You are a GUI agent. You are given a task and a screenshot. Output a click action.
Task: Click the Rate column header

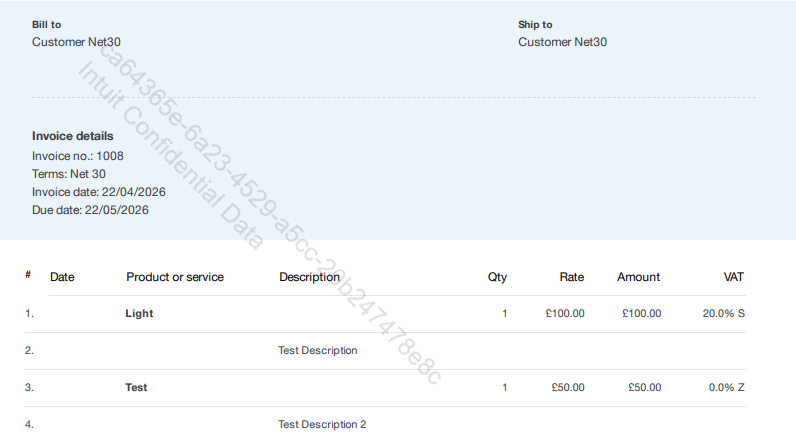pyautogui.click(x=572, y=277)
